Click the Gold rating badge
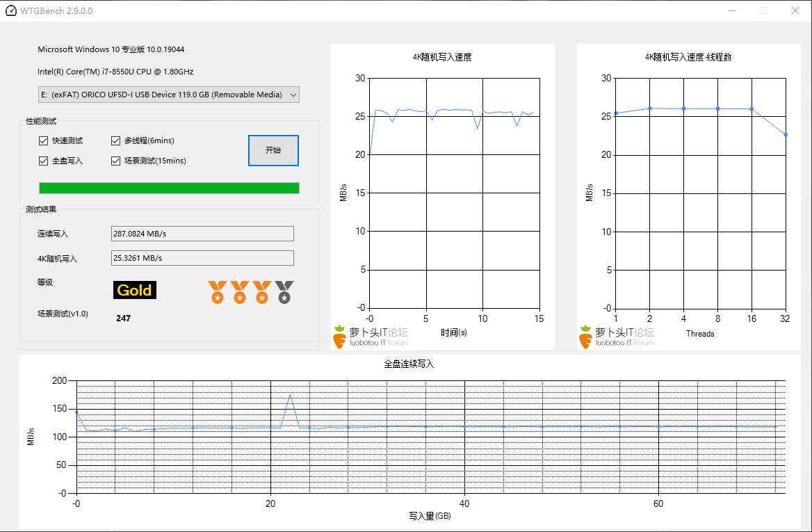This screenshot has height=532, width=812. [x=134, y=290]
